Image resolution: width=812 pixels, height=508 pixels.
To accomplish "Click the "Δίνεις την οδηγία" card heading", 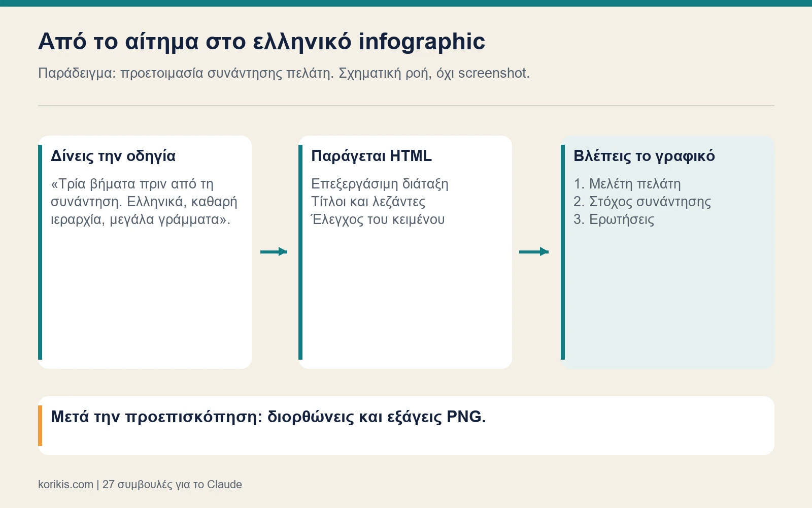I will 113,156.
